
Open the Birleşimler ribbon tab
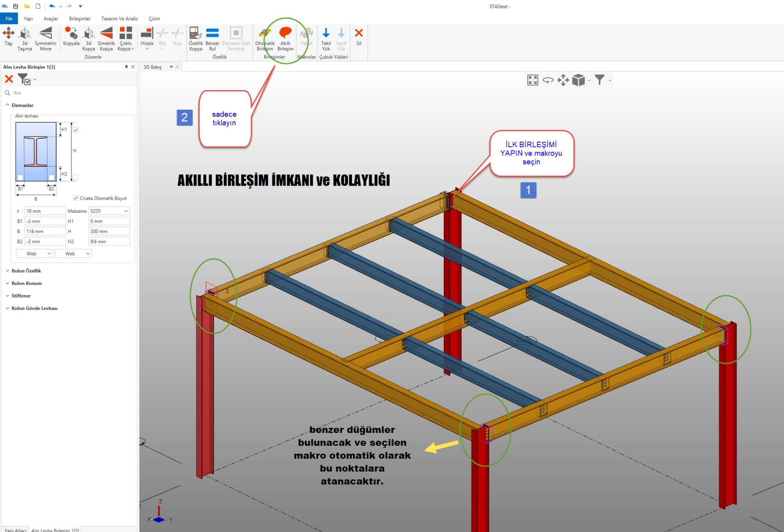click(x=80, y=18)
